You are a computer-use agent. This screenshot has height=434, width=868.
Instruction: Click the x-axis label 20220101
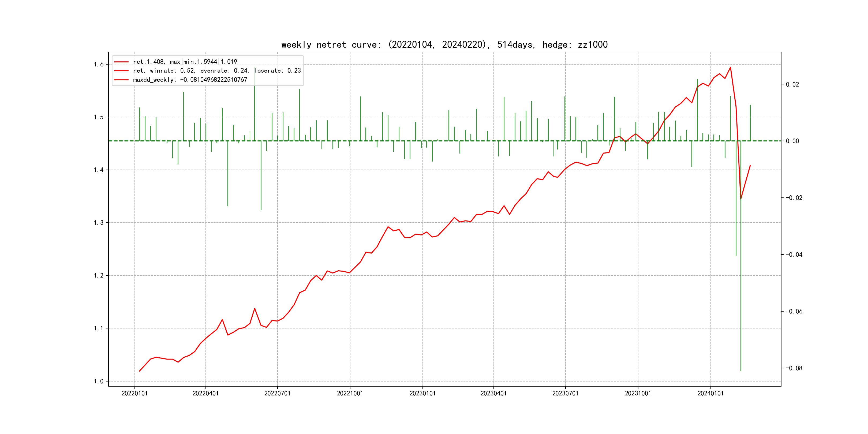(x=134, y=393)
